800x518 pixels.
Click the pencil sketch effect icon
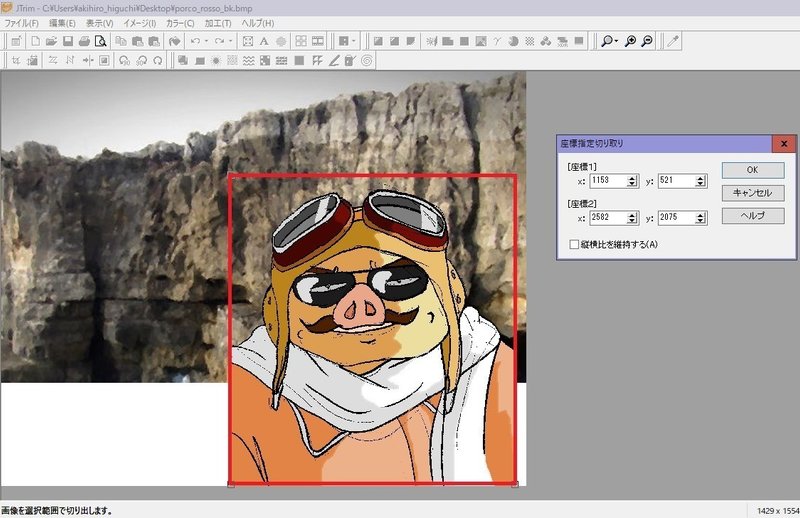334,61
